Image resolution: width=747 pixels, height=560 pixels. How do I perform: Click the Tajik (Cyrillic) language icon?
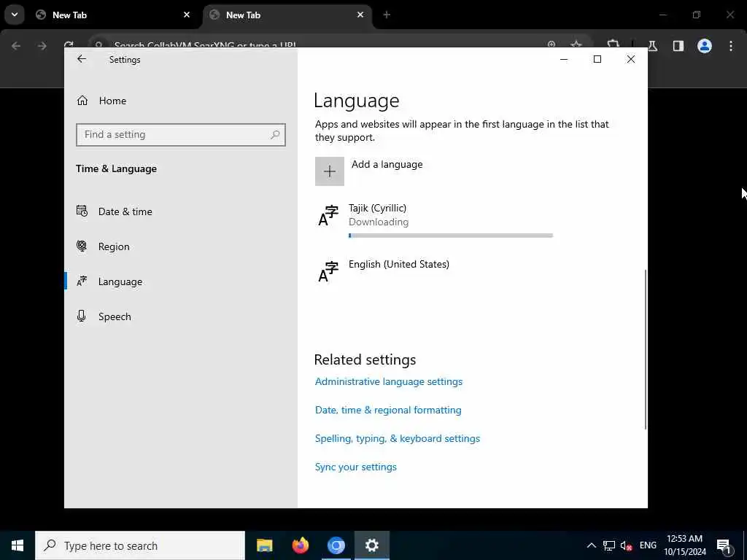coord(328,216)
